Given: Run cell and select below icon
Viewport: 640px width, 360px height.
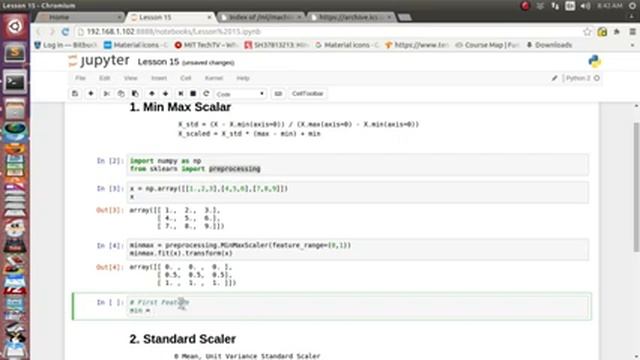Looking at the screenshot, I should point(181,93).
